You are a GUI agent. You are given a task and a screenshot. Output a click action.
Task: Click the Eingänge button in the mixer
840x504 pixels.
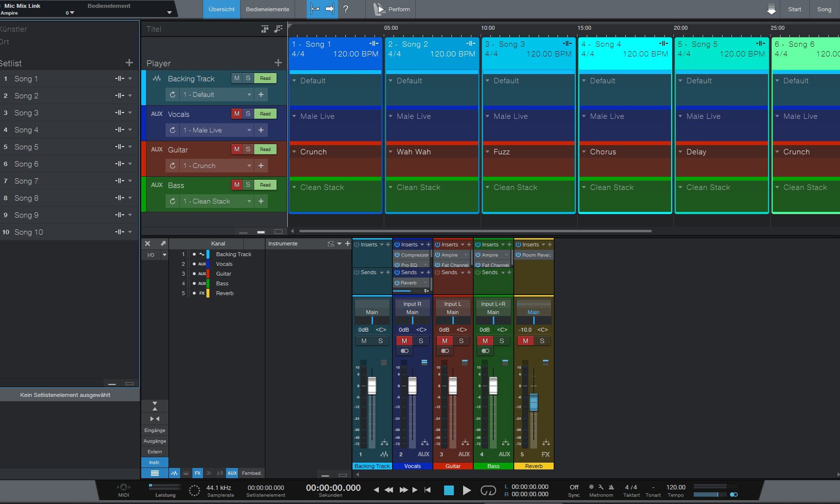pyautogui.click(x=155, y=430)
